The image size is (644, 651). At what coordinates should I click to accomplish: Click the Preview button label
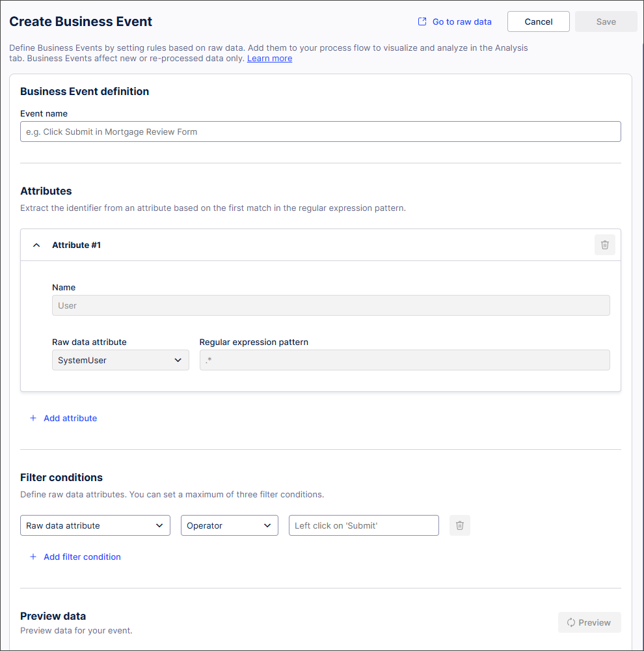click(595, 622)
